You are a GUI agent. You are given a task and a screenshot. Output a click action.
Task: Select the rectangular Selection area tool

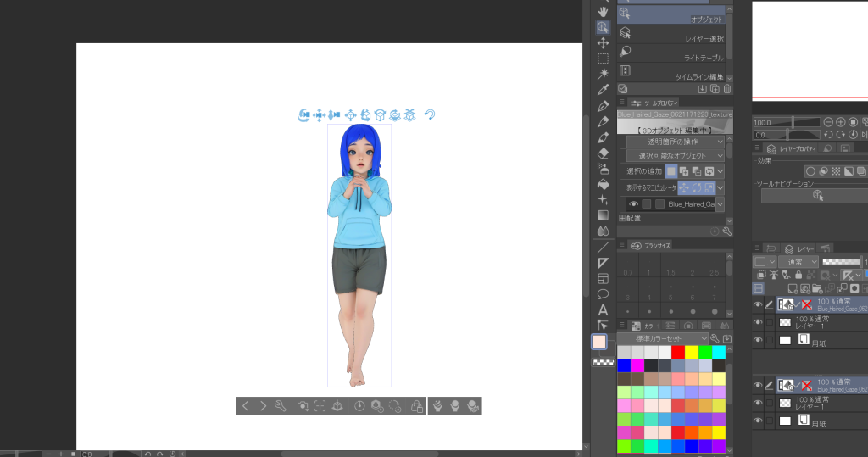click(x=603, y=59)
